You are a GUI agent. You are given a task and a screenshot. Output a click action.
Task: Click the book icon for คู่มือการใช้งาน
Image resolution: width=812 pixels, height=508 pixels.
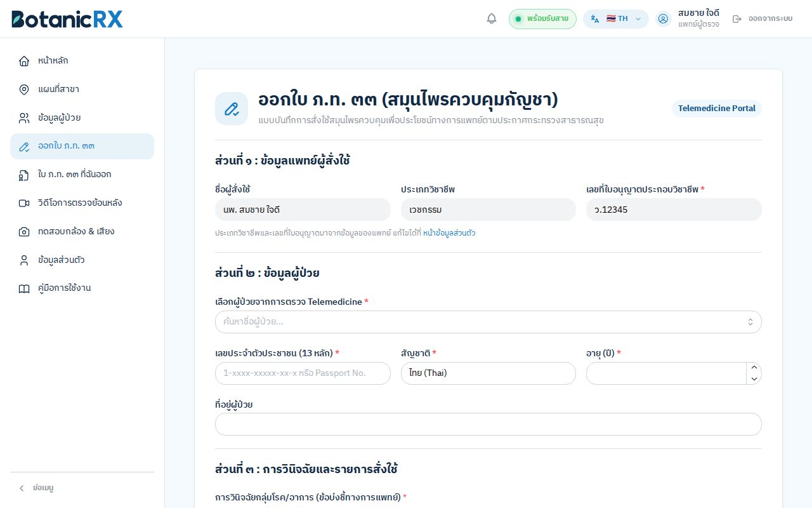(24, 288)
